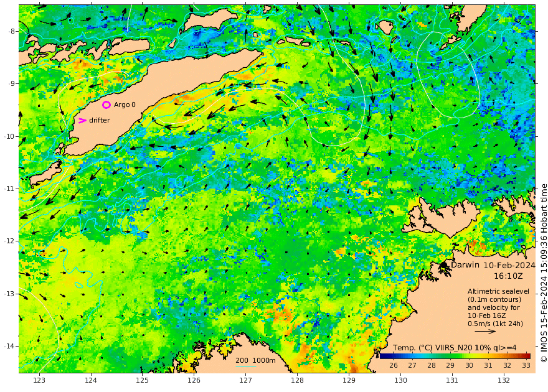Click the 'drifter' label
Screen dimensions: 548x392
[x=100, y=120]
